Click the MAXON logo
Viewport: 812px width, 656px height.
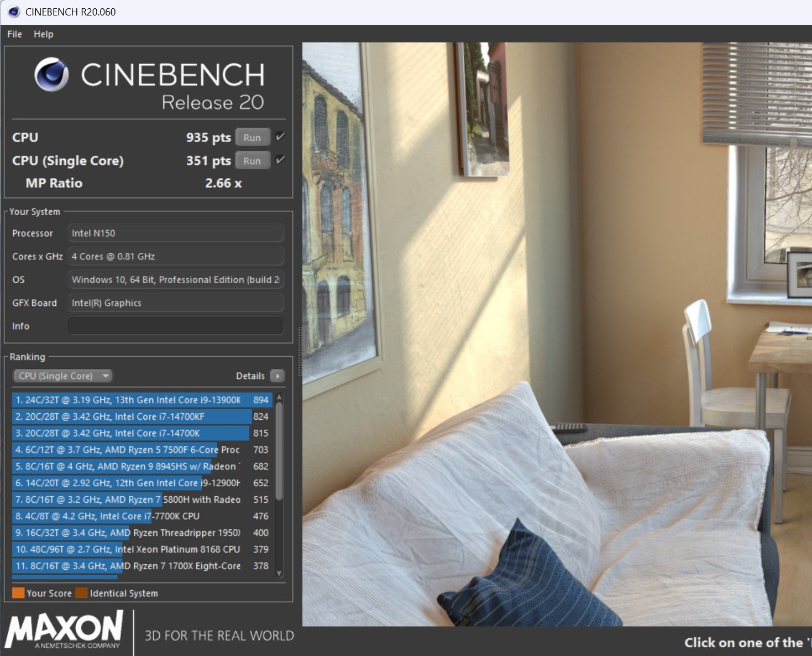pos(64,629)
